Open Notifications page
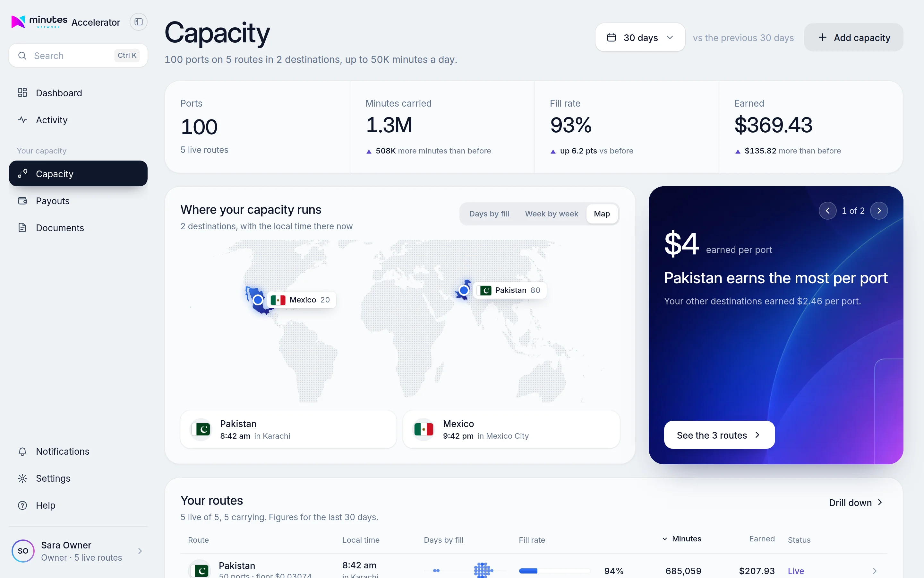 (78, 451)
